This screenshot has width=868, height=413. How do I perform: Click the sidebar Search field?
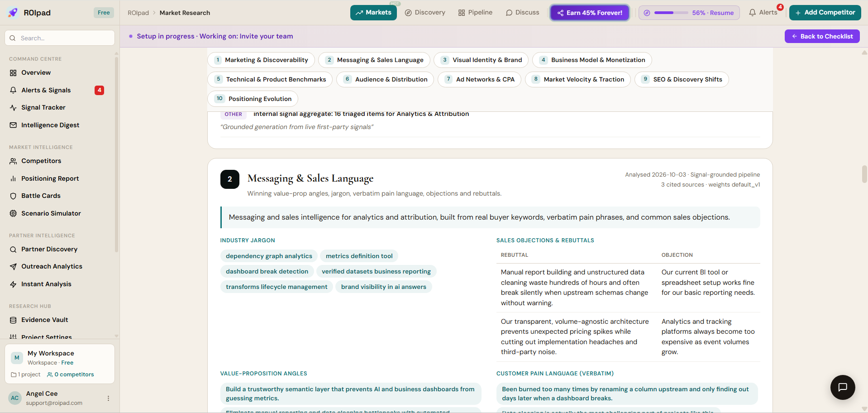point(60,38)
